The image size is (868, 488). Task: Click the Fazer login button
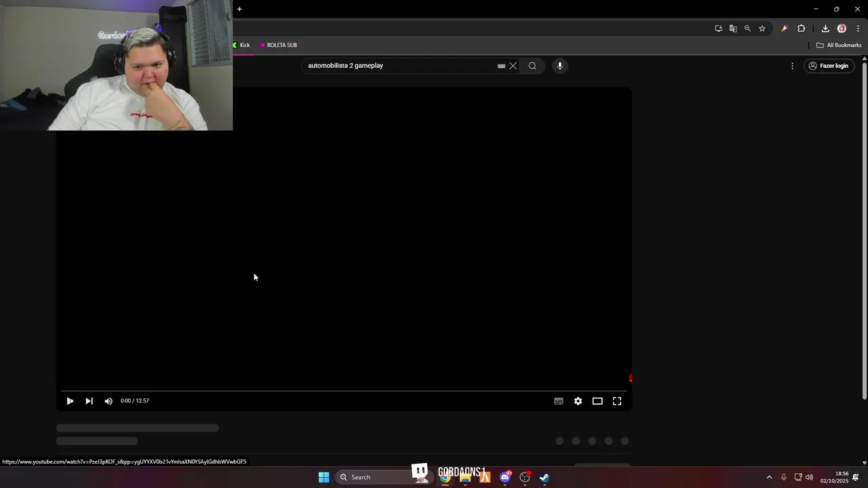pos(829,66)
